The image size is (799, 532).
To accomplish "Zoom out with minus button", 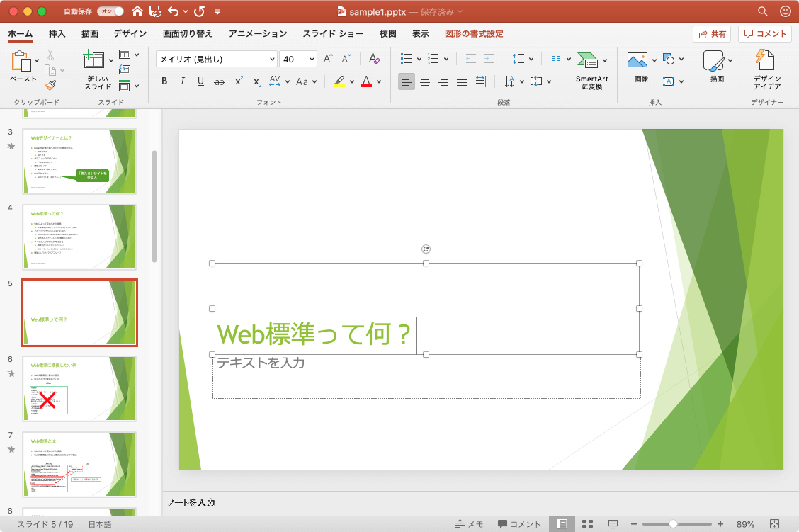I will pyautogui.click(x=634, y=523).
